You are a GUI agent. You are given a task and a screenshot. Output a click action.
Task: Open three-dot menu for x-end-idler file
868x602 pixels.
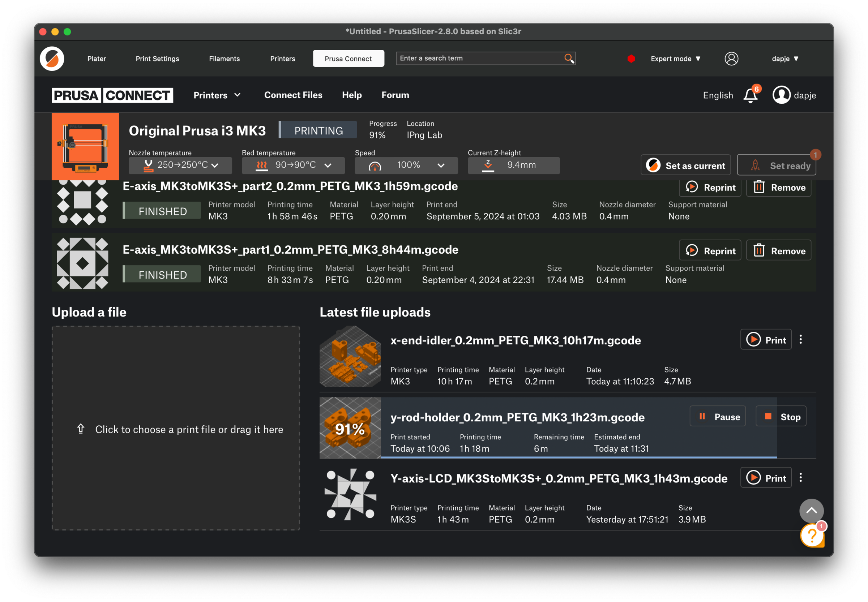coord(800,339)
